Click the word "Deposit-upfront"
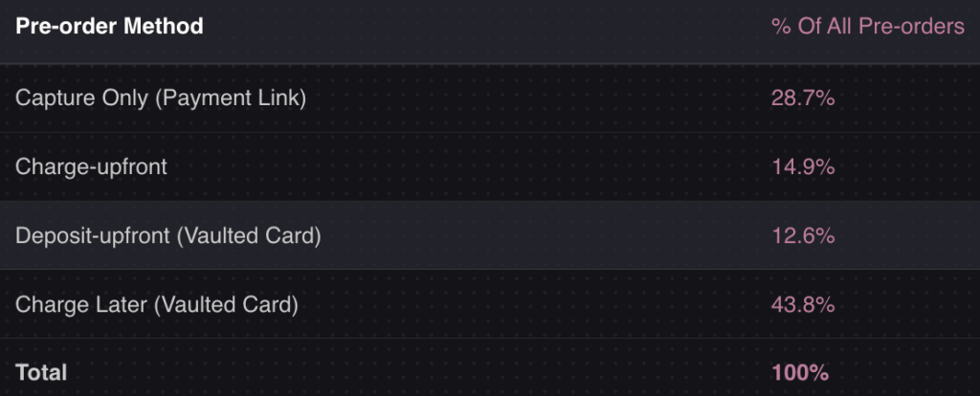 pos(92,235)
